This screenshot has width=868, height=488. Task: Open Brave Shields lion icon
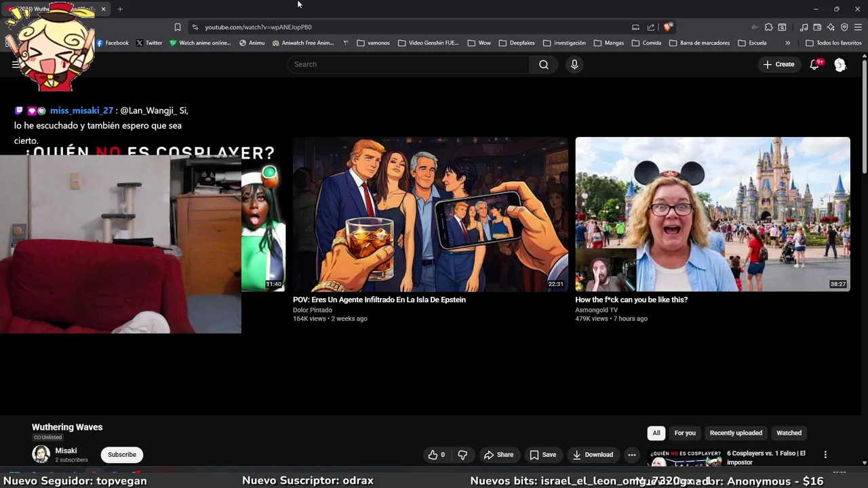[x=668, y=27]
